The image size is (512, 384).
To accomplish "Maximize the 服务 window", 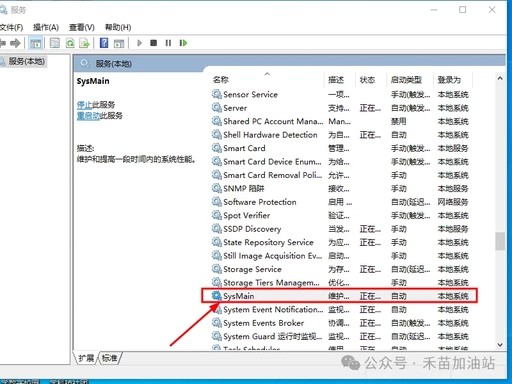I will pyautogui.click(x=463, y=10).
